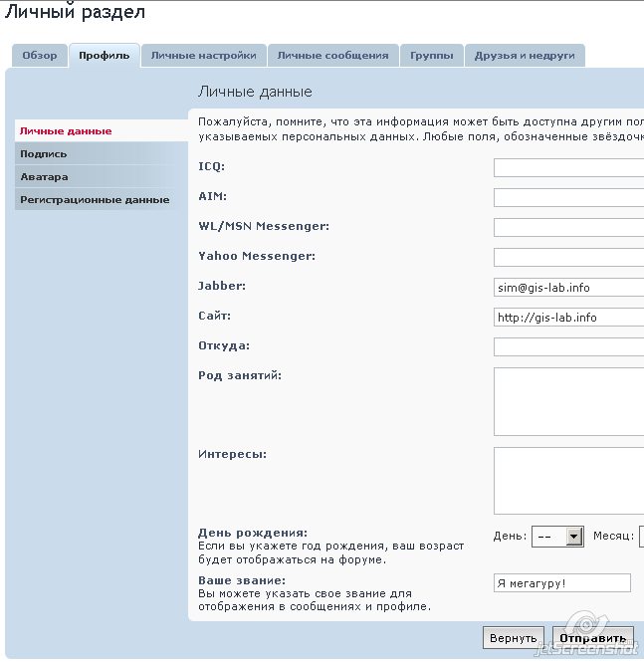Screen dimensions: 644x662
Task: Click the Отправить button
Action: [x=593, y=637]
